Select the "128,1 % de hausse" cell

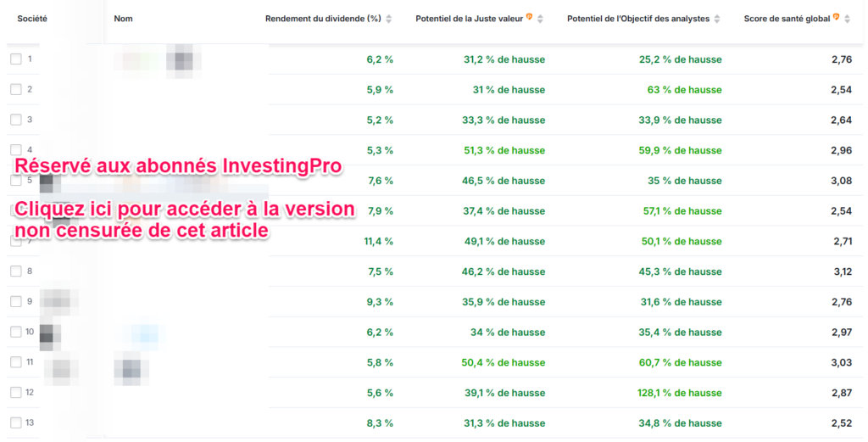point(680,393)
